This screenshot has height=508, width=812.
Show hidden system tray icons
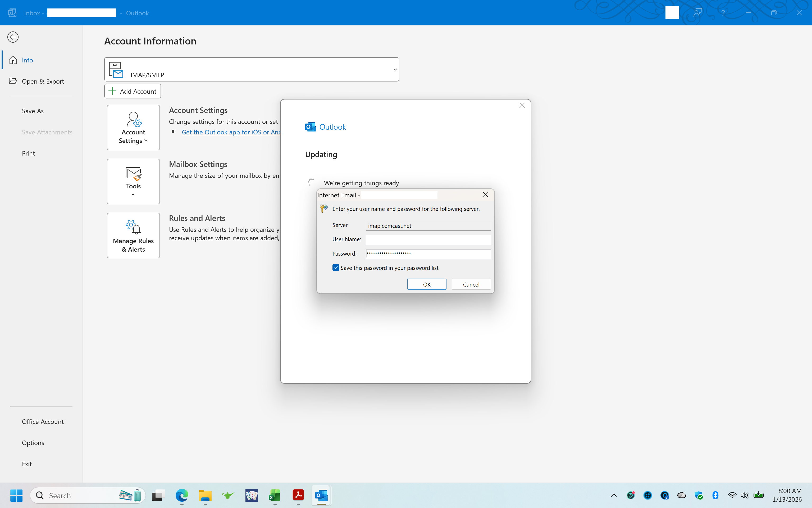tap(614, 495)
